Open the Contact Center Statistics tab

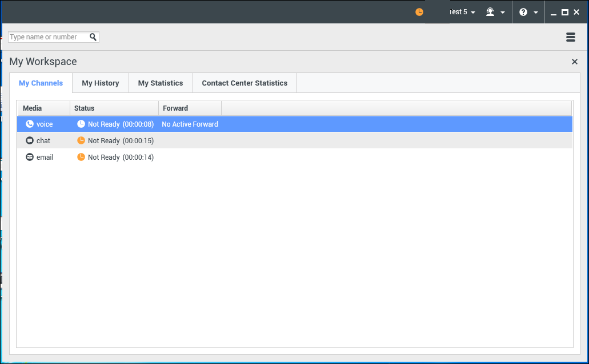point(245,83)
